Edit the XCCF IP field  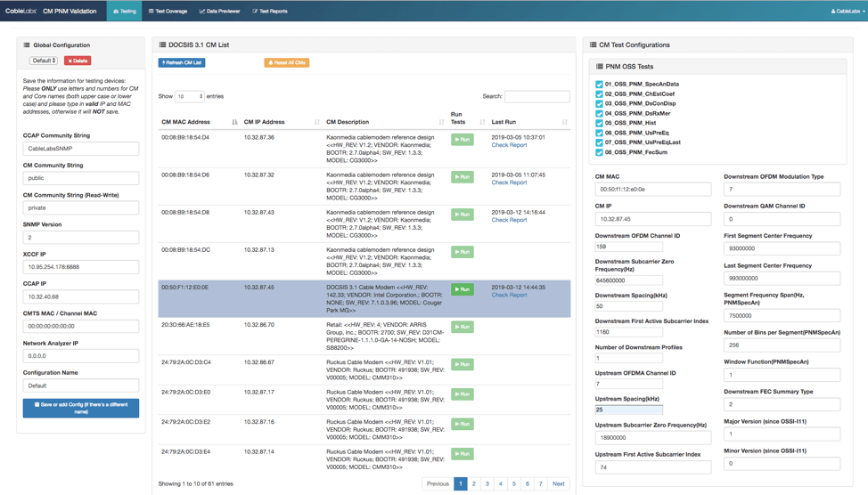pos(81,266)
